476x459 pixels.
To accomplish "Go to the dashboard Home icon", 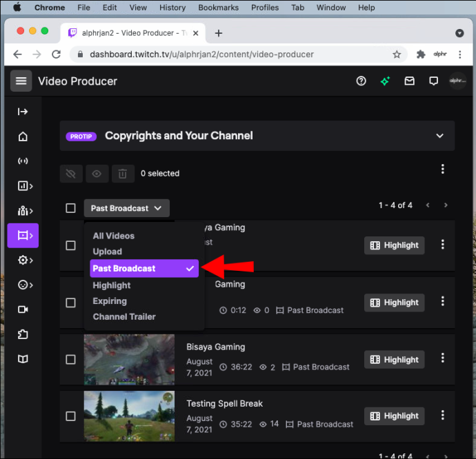I will tap(23, 136).
